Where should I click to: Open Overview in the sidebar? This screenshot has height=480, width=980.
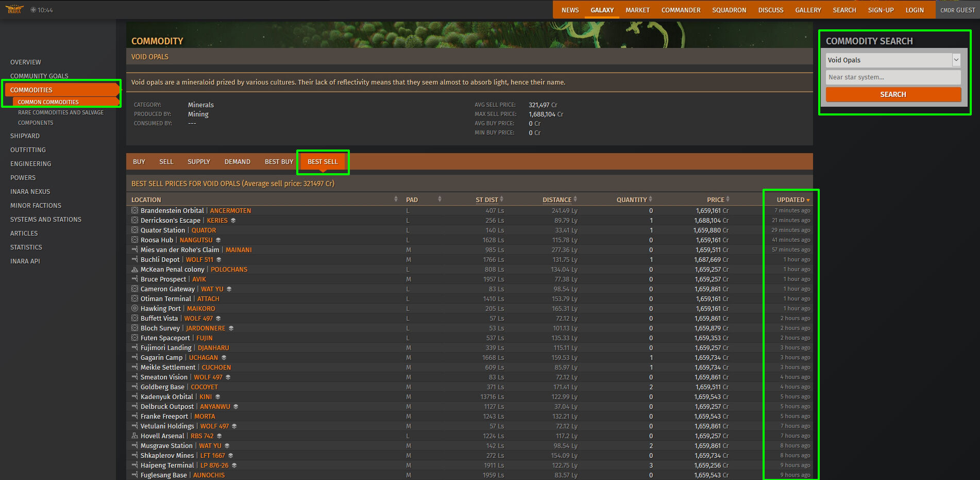tap(26, 62)
